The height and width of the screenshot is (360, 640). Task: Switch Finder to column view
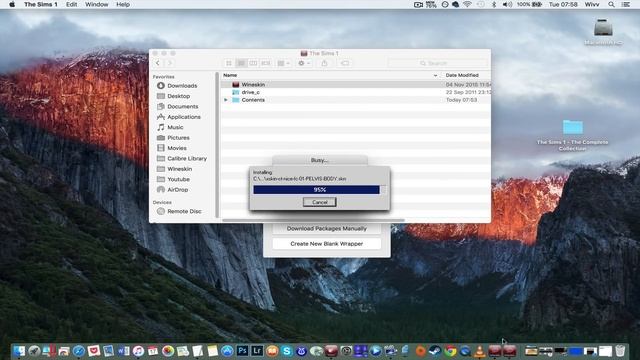pos(253,63)
